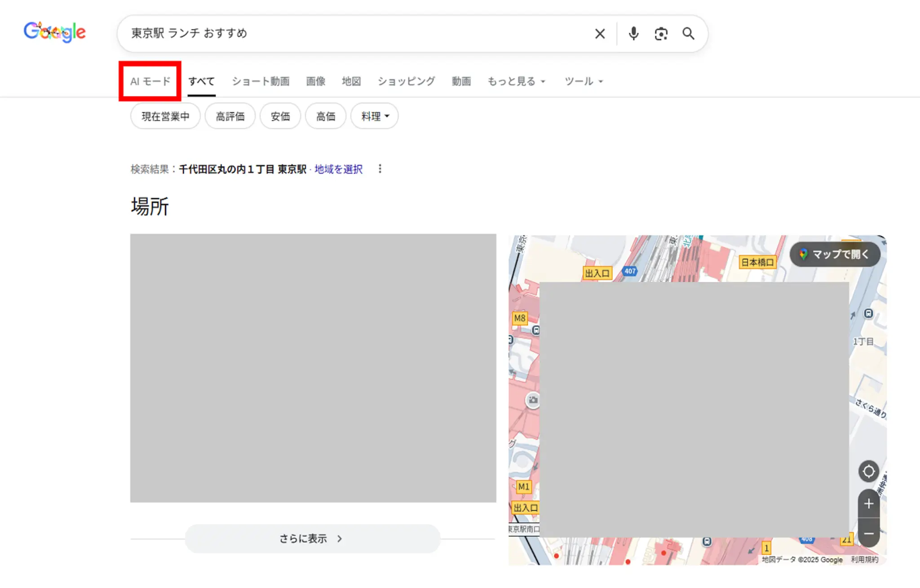Toggle the 高評価 filter chip

pos(230,116)
